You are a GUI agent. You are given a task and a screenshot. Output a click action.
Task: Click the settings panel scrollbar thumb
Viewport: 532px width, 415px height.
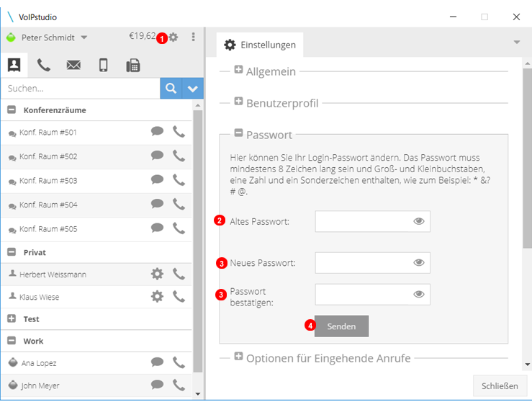(527, 159)
